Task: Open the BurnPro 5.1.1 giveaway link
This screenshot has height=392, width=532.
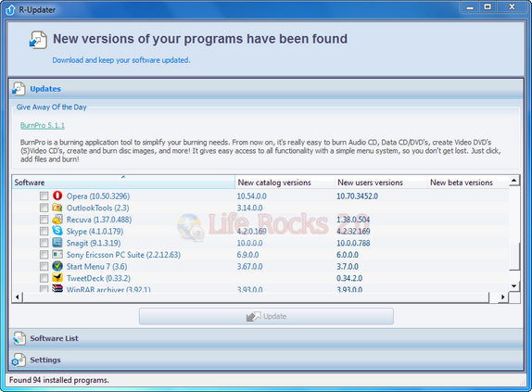Action: pyautogui.click(x=43, y=125)
